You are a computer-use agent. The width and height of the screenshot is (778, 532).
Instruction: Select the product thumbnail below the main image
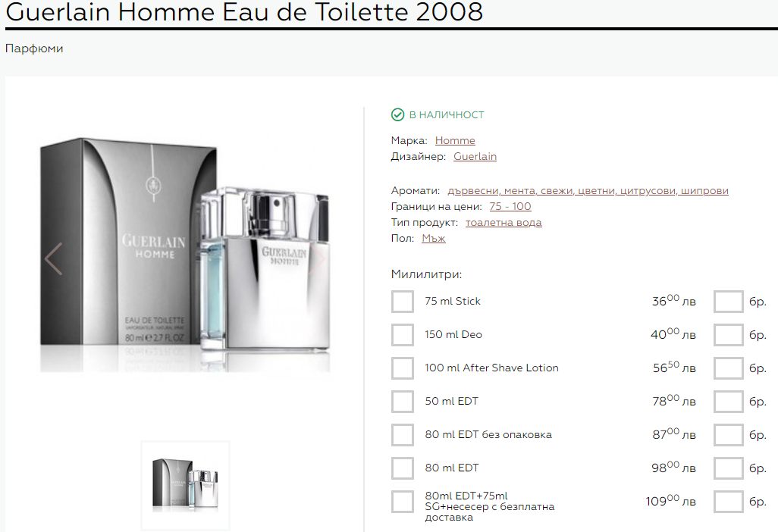pos(185,486)
